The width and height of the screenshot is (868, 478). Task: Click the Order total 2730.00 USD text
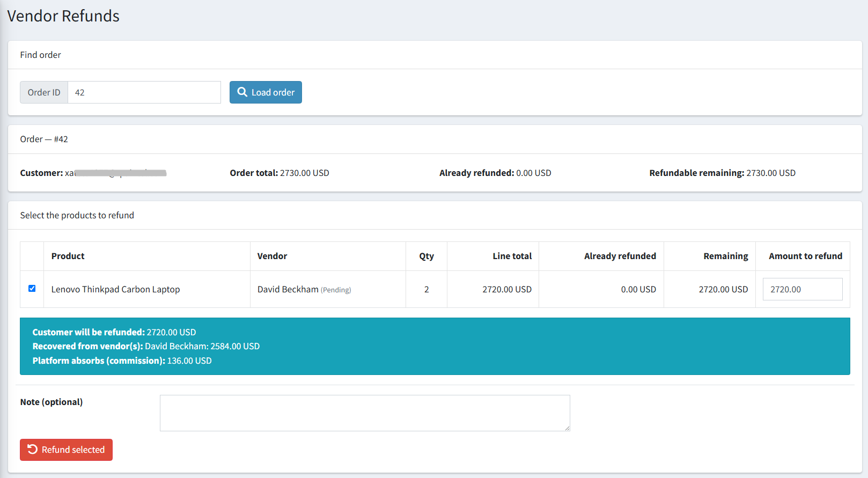(x=279, y=173)
